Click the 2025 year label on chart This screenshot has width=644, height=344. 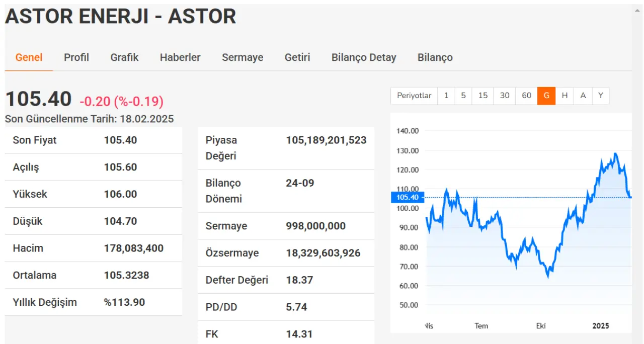[x=600, y=326]
